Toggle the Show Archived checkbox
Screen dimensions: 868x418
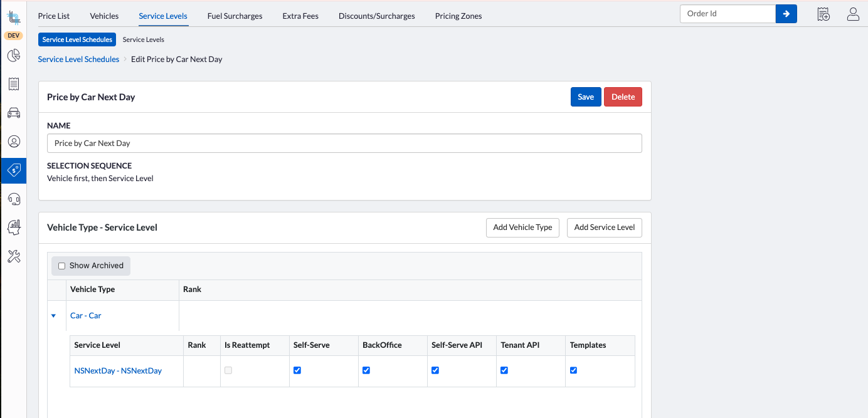click(x=61, y=266)
